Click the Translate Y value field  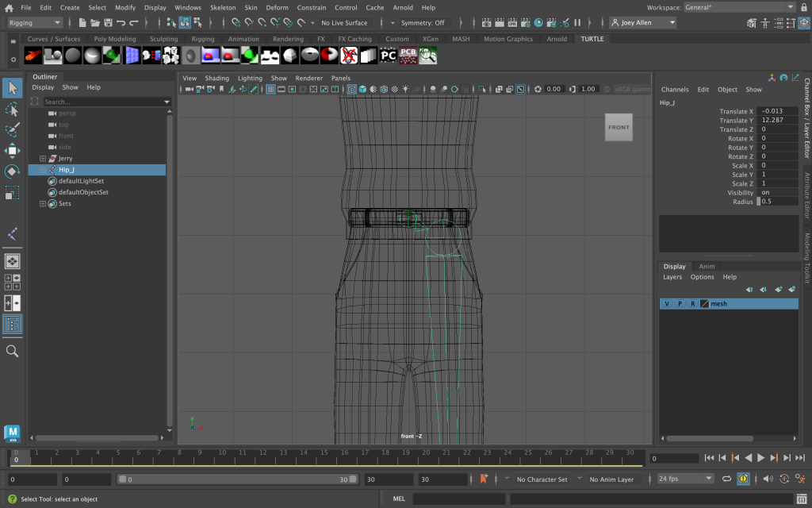pos(778,121)
